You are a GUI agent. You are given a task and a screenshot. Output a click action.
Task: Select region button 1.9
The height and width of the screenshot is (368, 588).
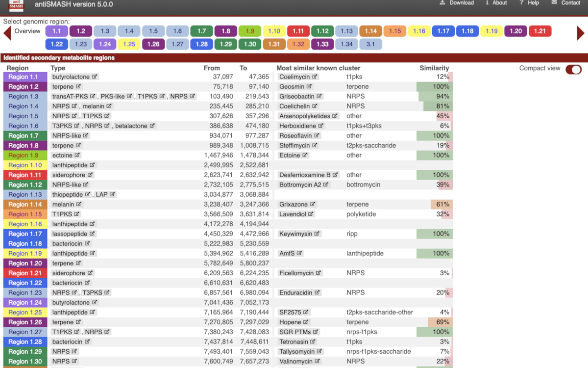point(250,31)
